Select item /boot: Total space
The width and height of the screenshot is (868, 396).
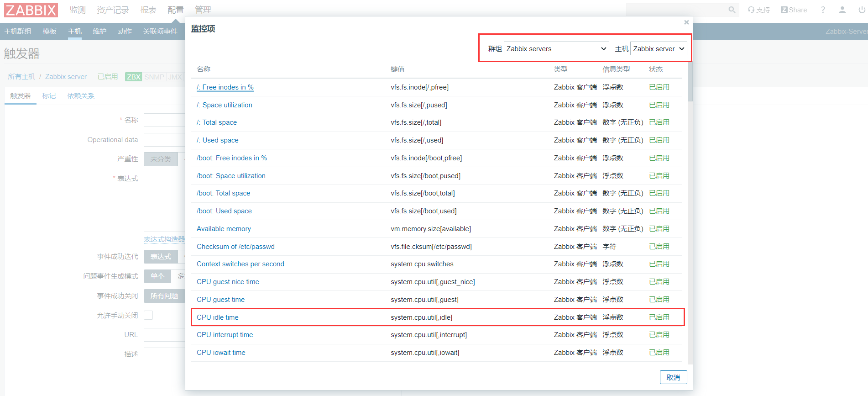pyautogui.click(x=223, y=193)
